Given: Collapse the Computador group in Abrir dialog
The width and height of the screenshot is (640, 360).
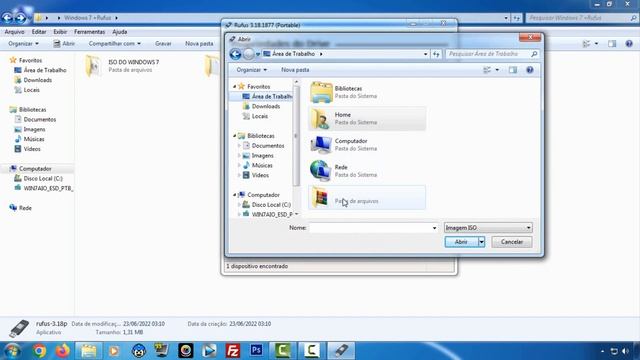Looking at the screenshot, I should (234, 195).
